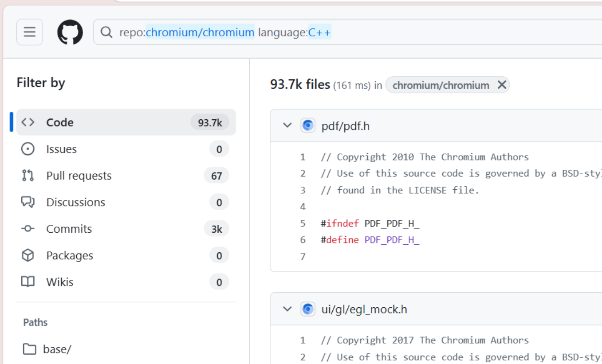Screen dimensions: 602x364
Task: Click the Issues circle-dot icon
Action: [28, 149]
